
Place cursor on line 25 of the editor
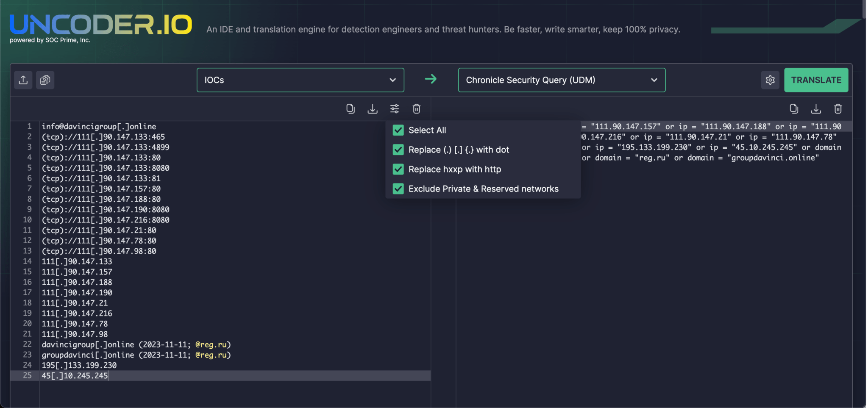click(x=170, y=375)
